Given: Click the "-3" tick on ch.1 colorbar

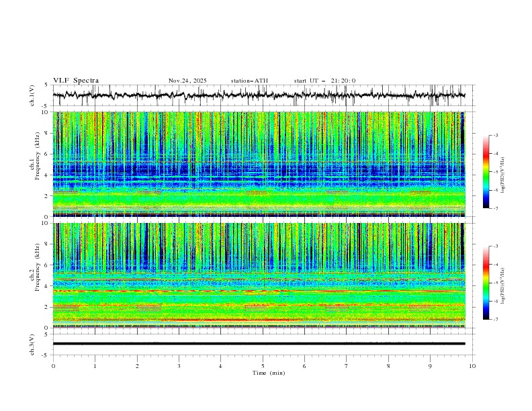Looking at the screenshot, I should pyautogui.click(x=496, y=135).
